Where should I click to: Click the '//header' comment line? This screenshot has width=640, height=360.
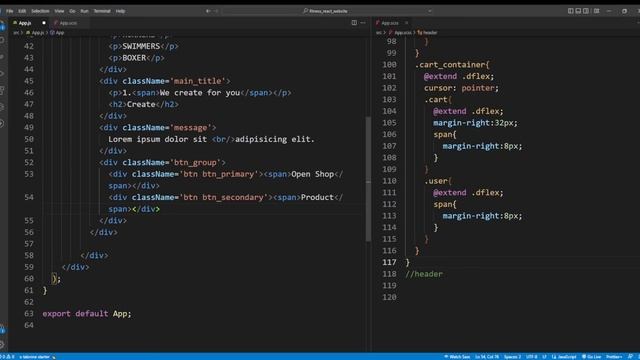pos(424,274)
